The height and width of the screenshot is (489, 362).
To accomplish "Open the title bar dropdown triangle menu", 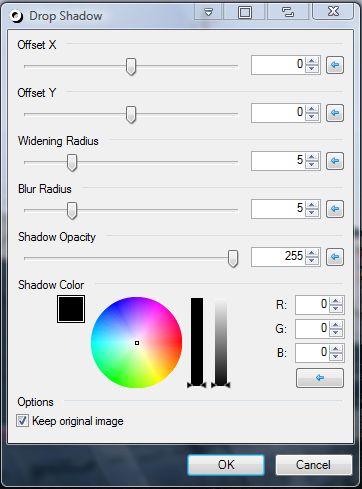I will click(209, 12).
